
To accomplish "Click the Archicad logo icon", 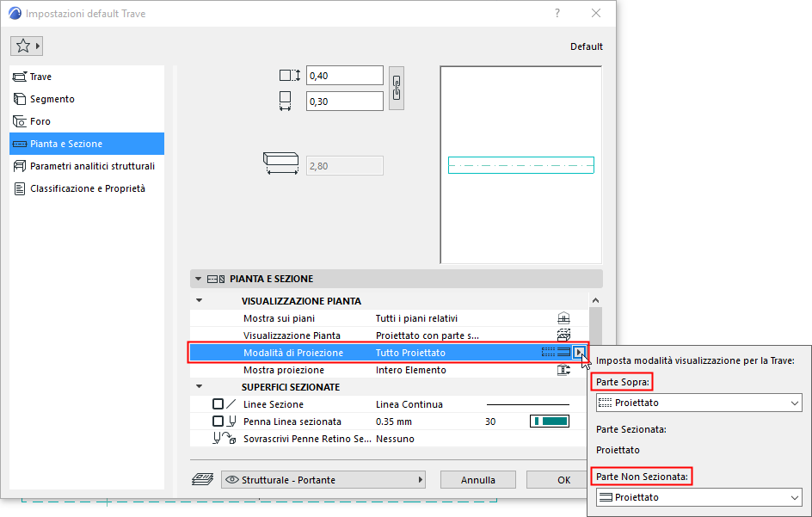I will point(15,14).
